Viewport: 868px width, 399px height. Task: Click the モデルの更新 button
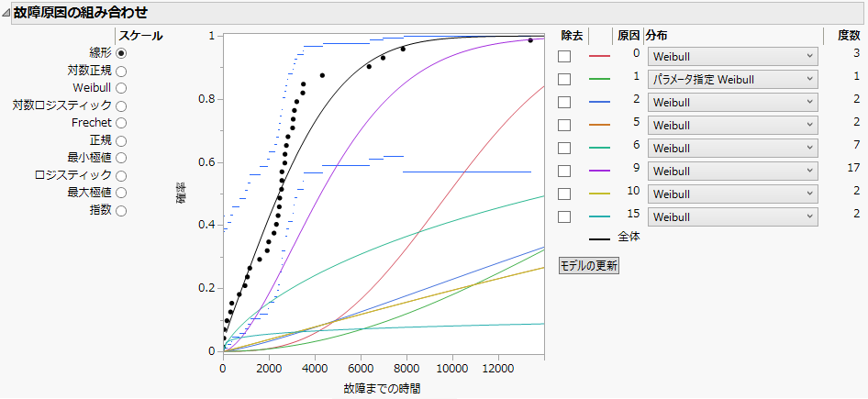pyautogui.click(x=589, y=266)
